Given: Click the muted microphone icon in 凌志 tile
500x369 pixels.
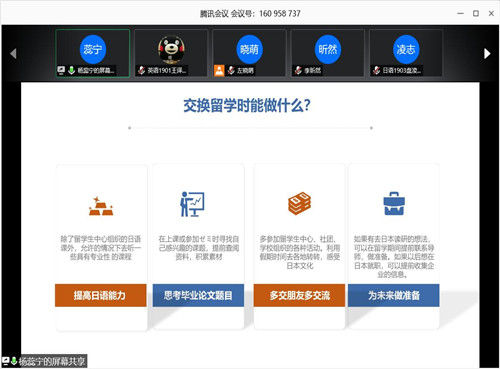Looking at the screenshot, I should (x=376, y=70).
